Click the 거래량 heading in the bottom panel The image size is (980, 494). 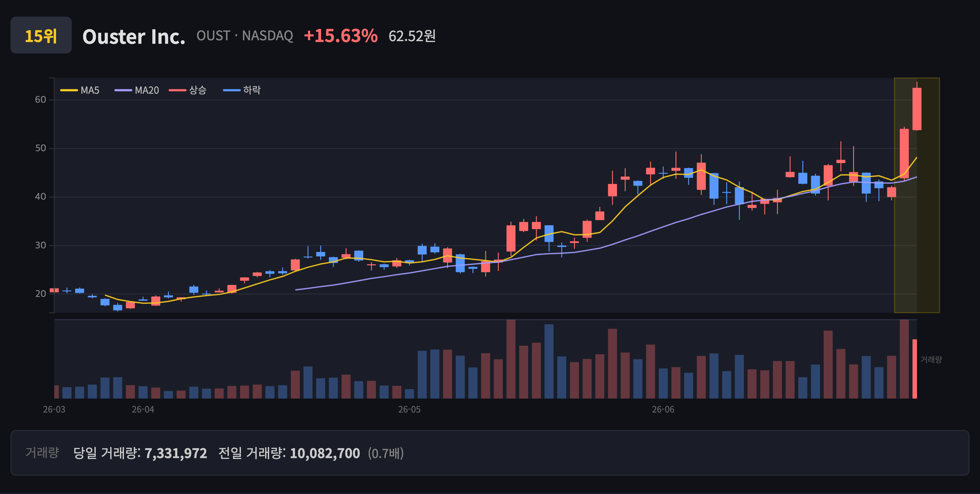coord(42,453)
